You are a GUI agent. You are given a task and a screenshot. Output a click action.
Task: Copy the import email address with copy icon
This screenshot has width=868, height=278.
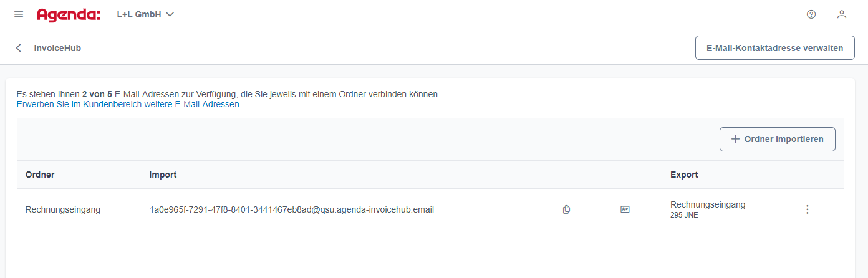[566, 209]
